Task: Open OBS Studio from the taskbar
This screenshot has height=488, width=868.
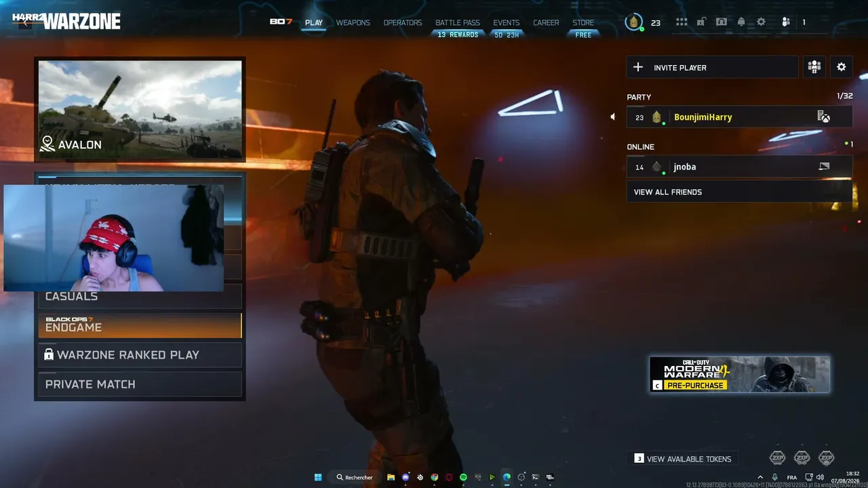Action: click(x=521, y=477)
